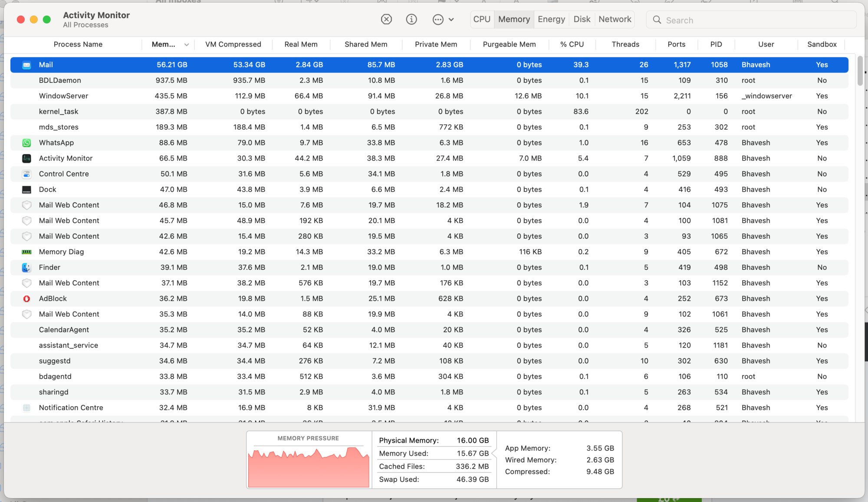Click the Finder process icon
This screenshot has height=502, width=868.
point(26,267)
